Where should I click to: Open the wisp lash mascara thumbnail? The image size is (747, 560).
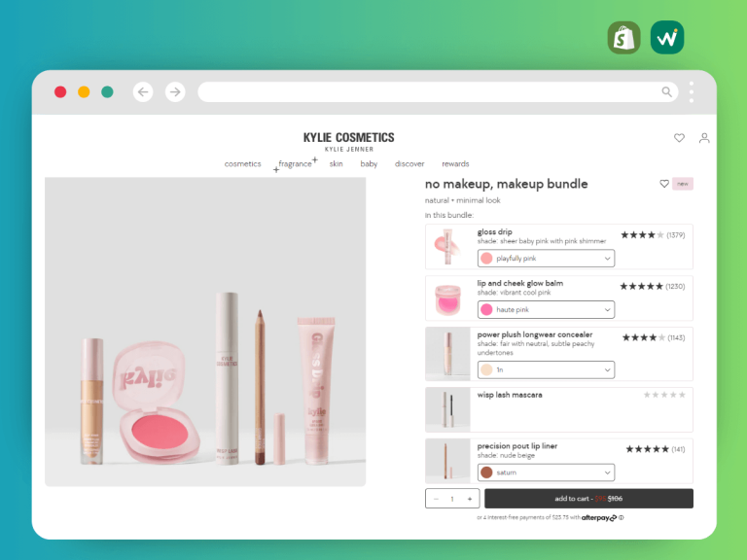447,409
